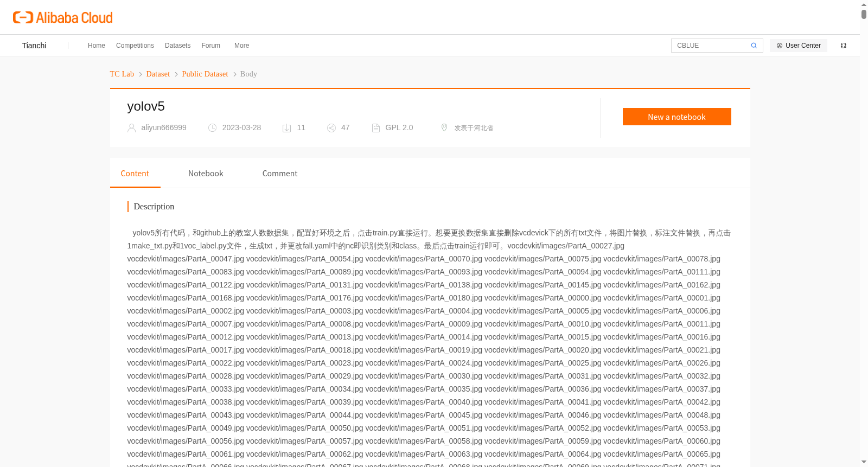This screenshot has height=467, width=868.
Task: Click the clock icon next to 2023-03-28
Action: (213, 128)
